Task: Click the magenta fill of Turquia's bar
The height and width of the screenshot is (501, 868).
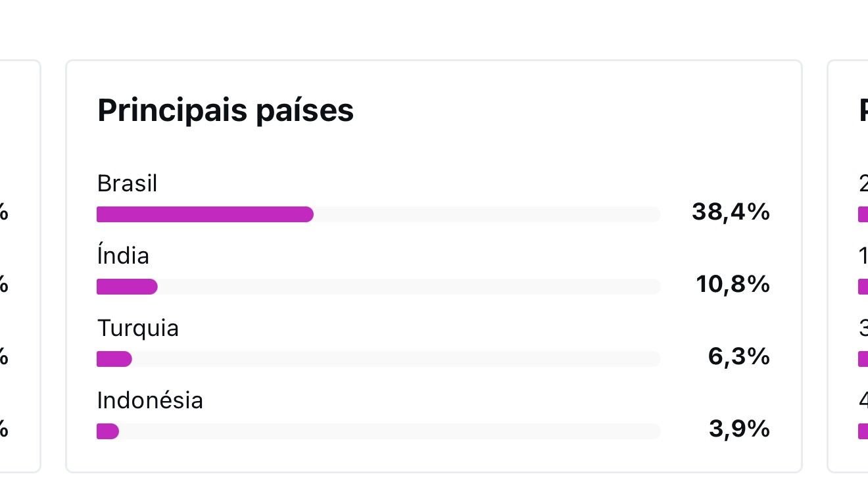Action: coord(114,359)
